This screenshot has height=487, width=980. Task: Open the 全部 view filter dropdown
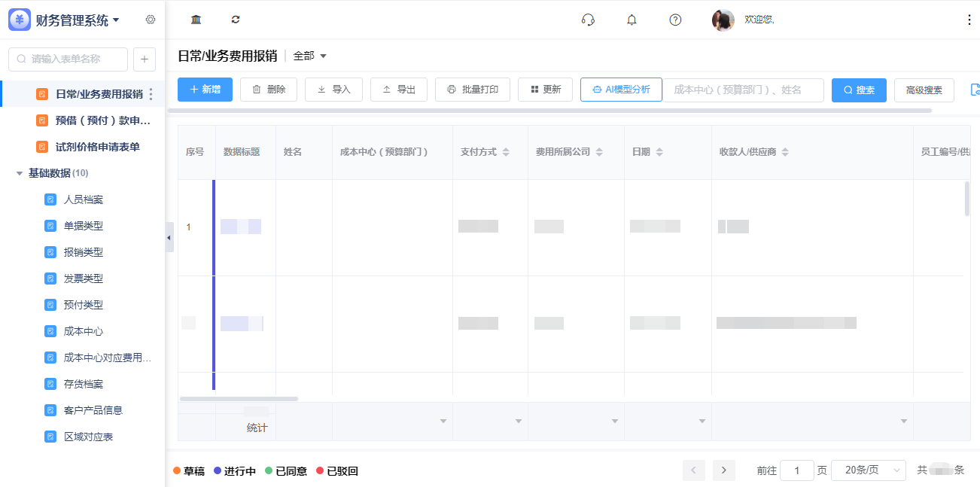click(309, 56)
